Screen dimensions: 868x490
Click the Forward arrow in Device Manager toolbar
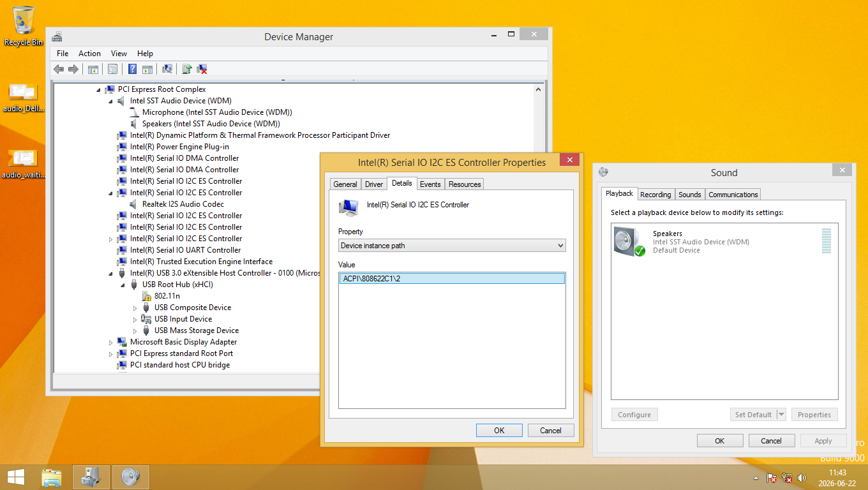[73, 69]
